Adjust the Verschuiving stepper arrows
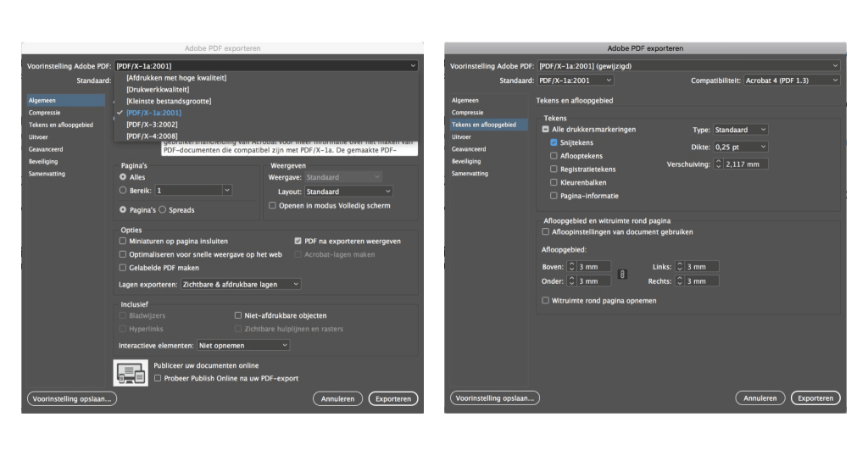The image size is (868, 456). [x=719, y=164]
